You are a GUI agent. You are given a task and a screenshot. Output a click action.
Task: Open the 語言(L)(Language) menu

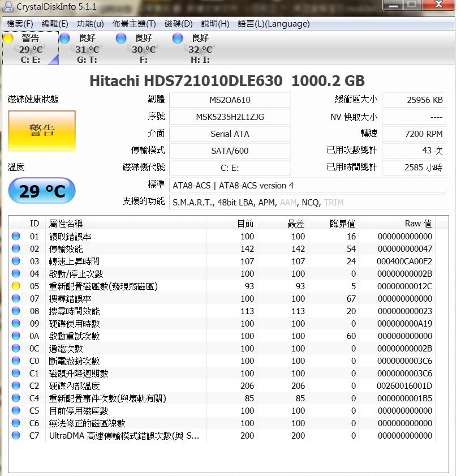point(274,24)
